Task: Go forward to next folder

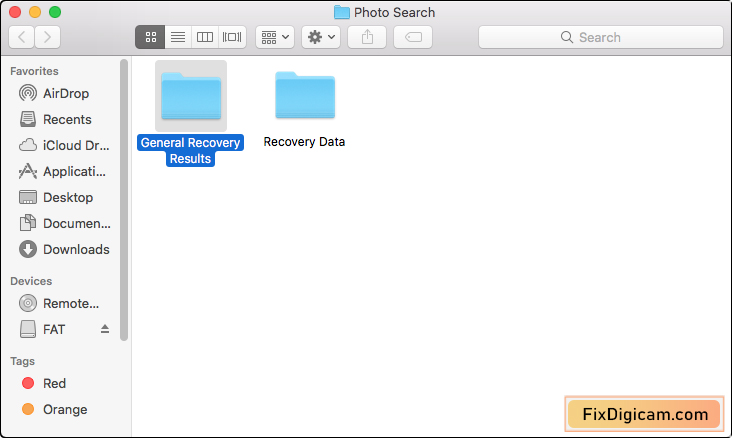Action: point(47,37)
